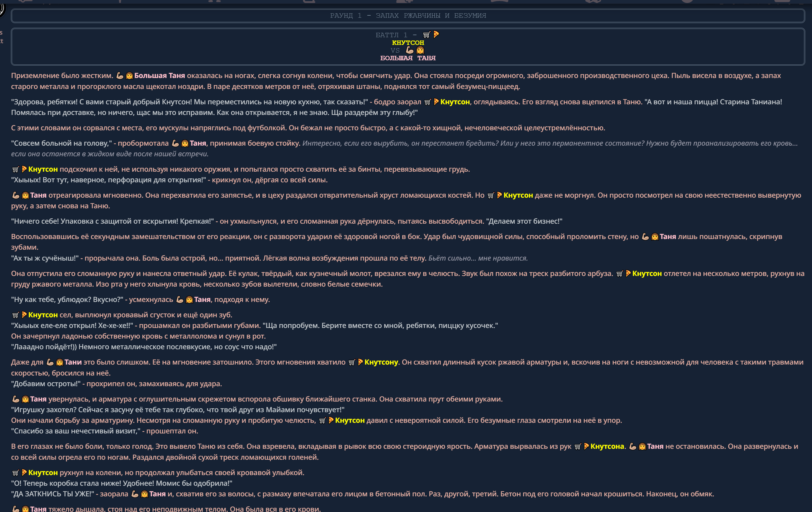The width and height of the screenshot is (812, 512).
Task: Click italic text 'Интересно, если его вырубить'
Action: click(356, 144)
